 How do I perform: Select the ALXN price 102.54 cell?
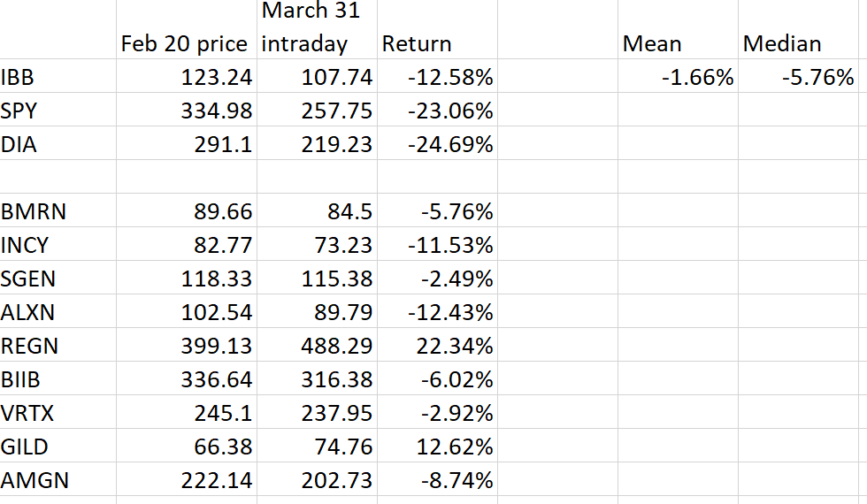tap(187, 311)
